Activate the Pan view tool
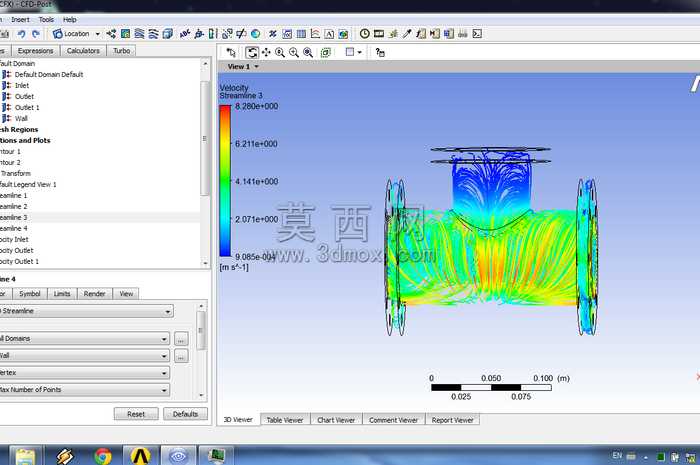The width and height of the screenshot is (700, 465). (266, 53)
